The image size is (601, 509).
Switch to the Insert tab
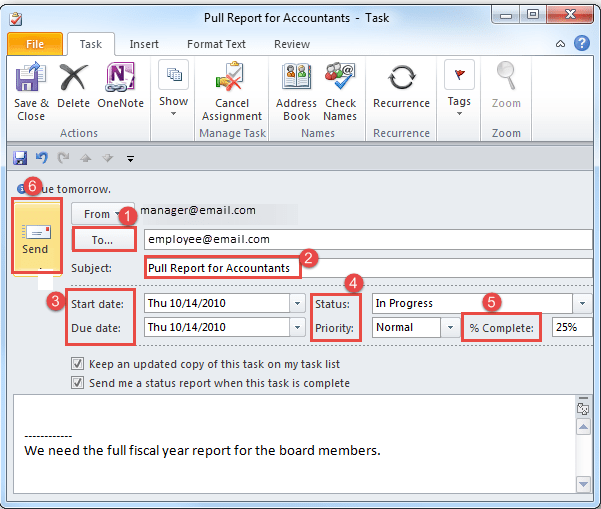tap(144, 44)
